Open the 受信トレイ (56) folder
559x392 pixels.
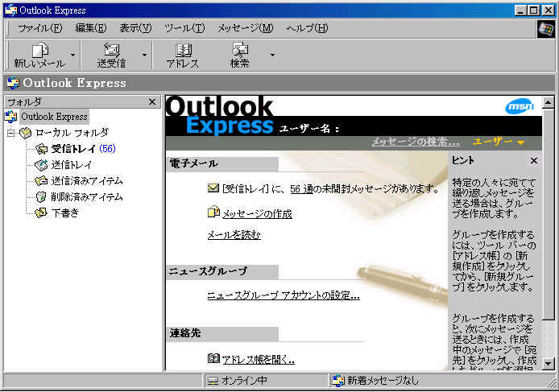tap(84, 149)
